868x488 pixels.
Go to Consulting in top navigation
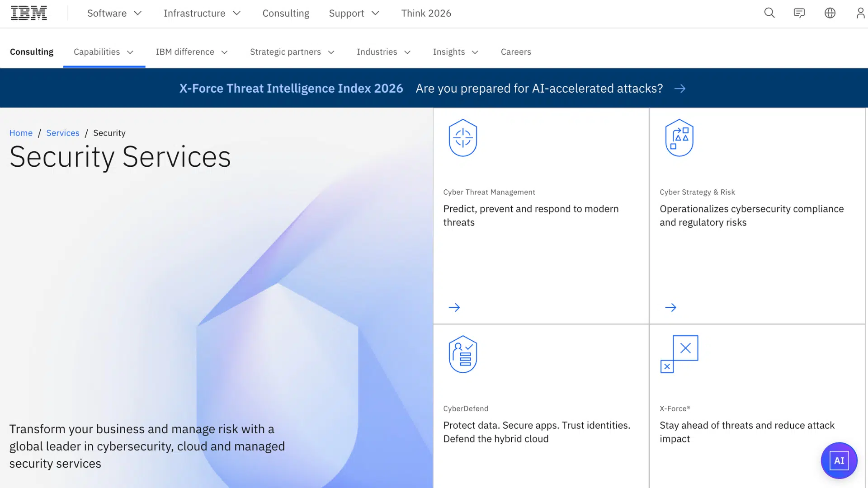coord(286,13)
